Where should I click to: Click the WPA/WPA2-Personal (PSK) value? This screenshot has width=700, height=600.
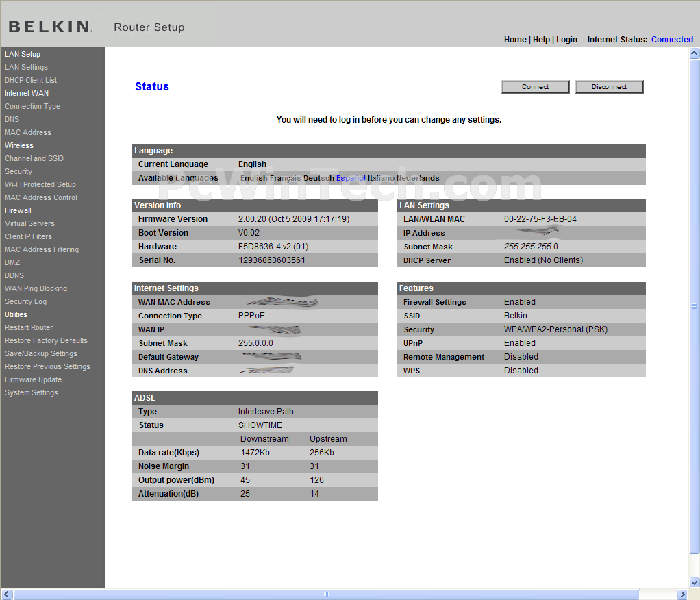[555, 329]
